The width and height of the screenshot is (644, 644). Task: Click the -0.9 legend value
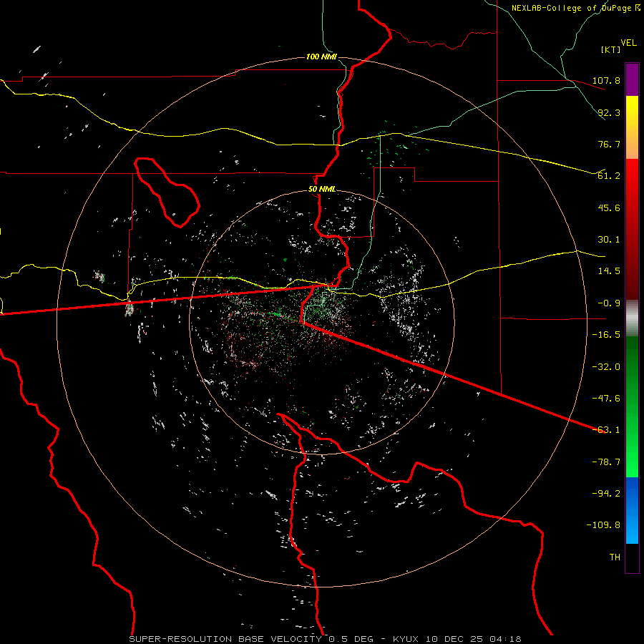tap(609, 303)
